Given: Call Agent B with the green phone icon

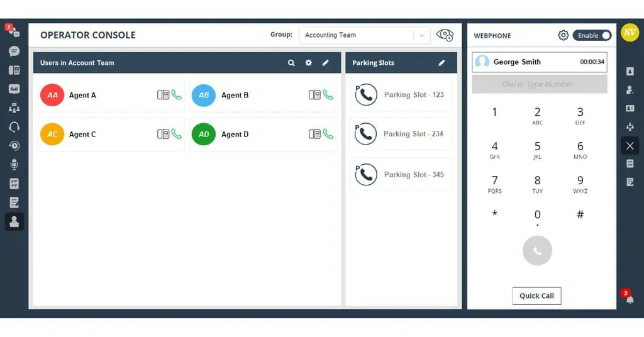Looking at the screenshot, I should [x=328, y=95].
